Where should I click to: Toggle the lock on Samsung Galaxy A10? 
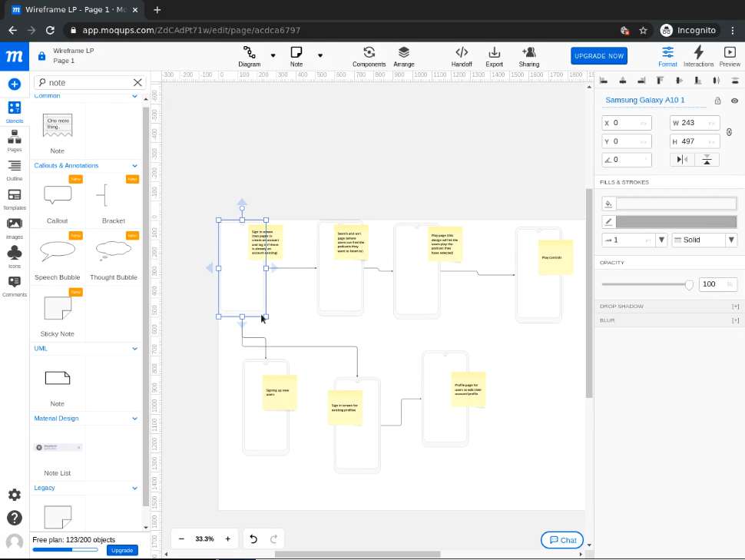[x=717, y=101]
